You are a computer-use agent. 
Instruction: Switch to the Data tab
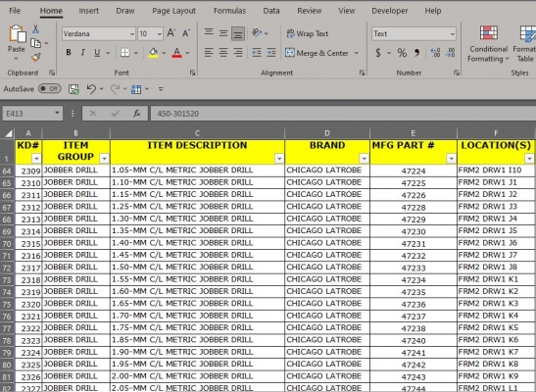pyautogui.click(x=271, y=11)
